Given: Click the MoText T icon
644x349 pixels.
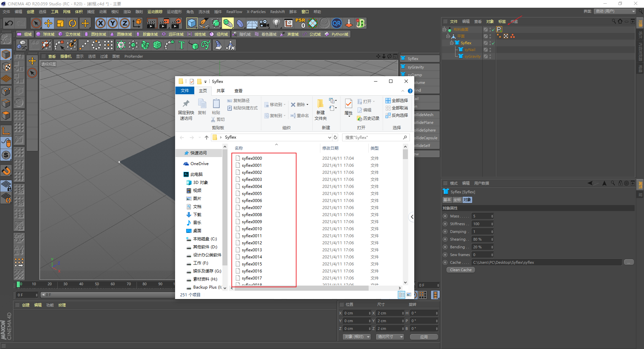Looking at the screenshot, I should 181,45.
